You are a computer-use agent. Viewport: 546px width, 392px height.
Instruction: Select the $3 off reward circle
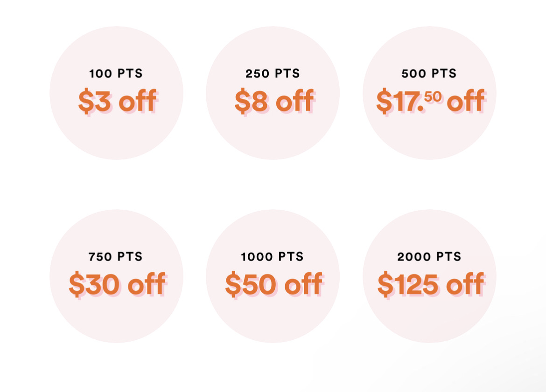coord(116,131)
